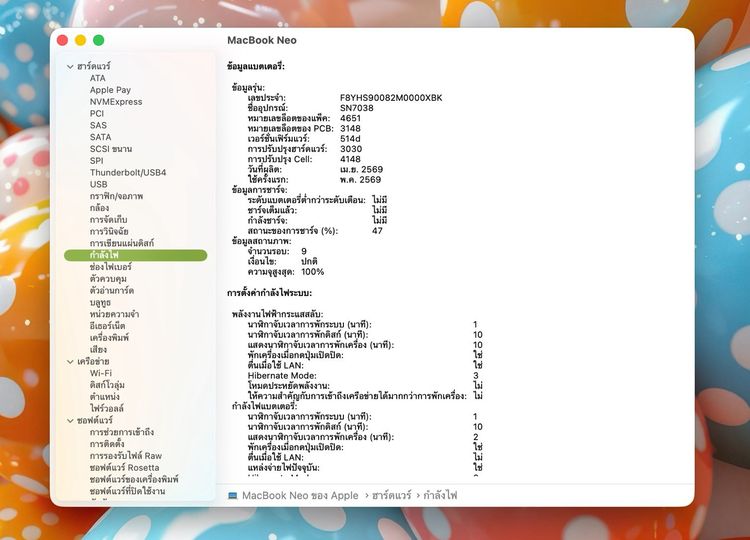Open หน่วยความจำ sidebar item
Screen dimensions: 750x540
tap(114, 314)
